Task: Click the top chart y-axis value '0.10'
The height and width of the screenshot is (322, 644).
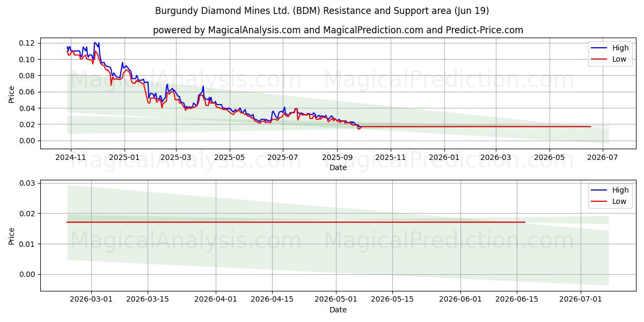Action: (x=27, y=59)
